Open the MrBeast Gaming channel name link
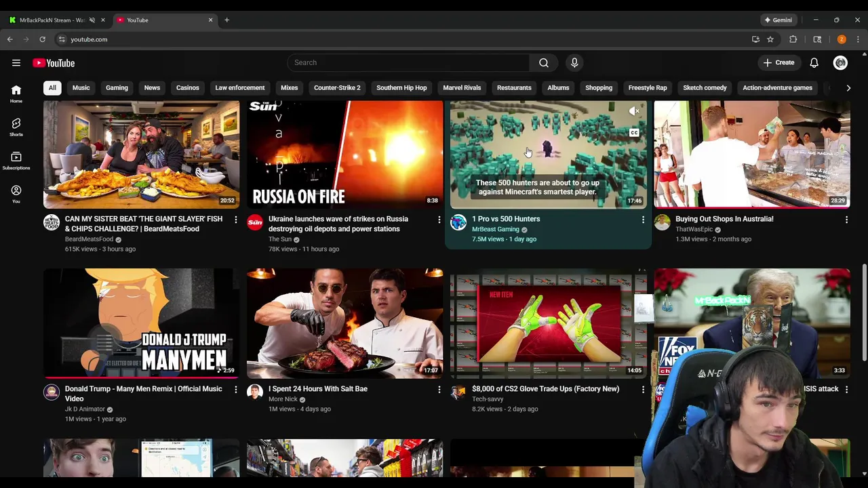The width and height of the screenshot is (868, 488). [x=496, y=229]
